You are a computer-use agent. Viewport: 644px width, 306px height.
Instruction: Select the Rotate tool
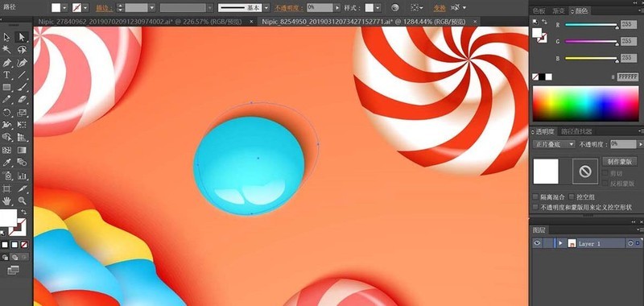[x=6, y=113]
